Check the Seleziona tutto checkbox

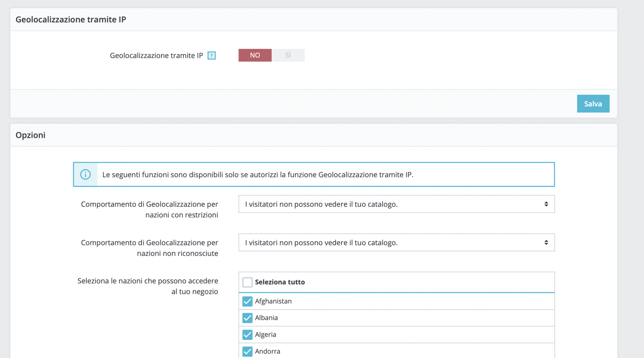(x=248, y=282)
